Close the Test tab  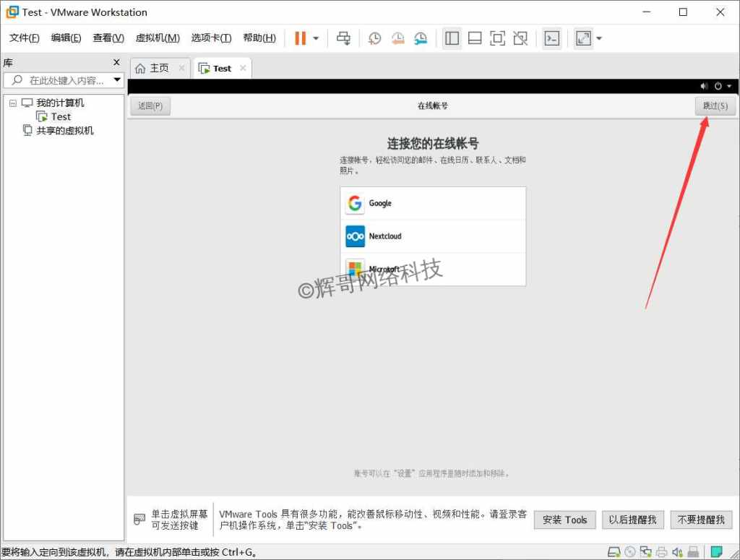coord(243,68)
